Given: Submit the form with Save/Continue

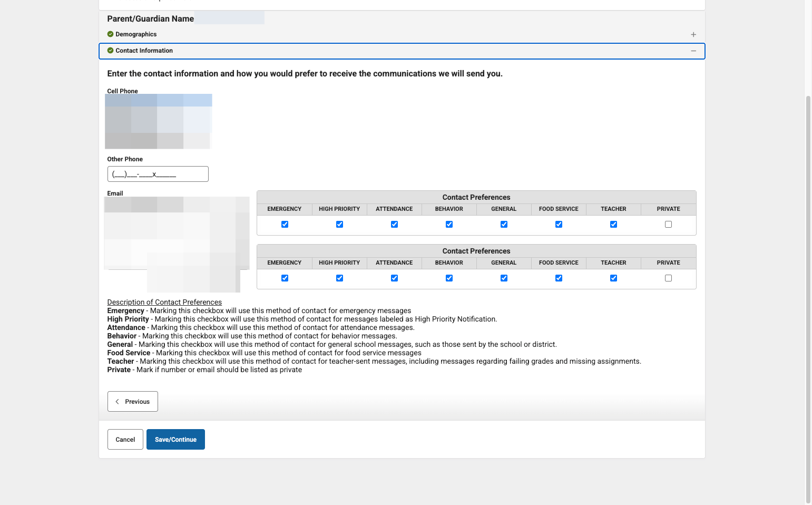Looking at the screenshot, I should click(x=175, y=440).
